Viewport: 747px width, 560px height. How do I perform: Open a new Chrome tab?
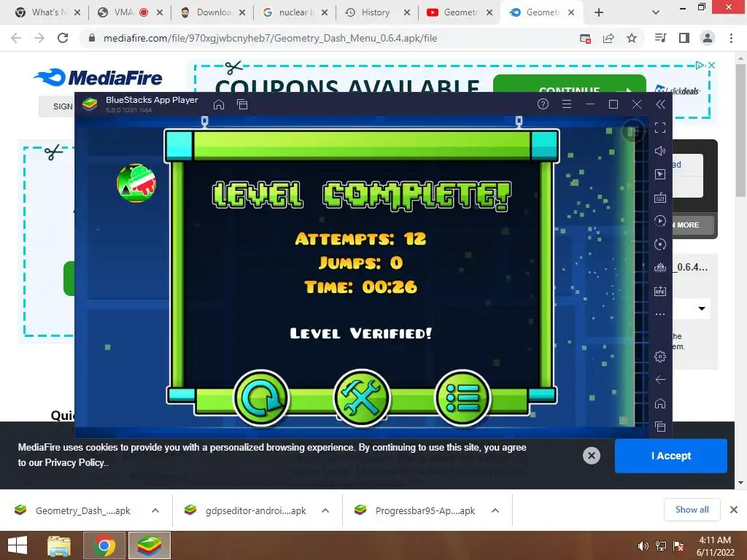(599, 13)
